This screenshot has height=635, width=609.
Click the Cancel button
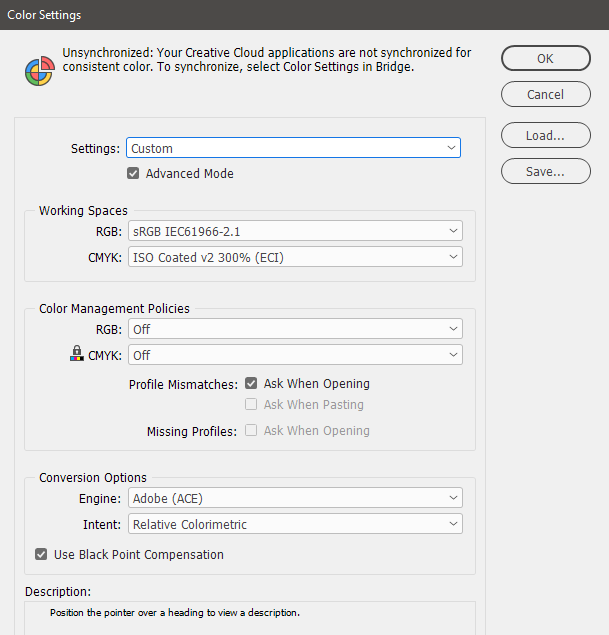545,95
